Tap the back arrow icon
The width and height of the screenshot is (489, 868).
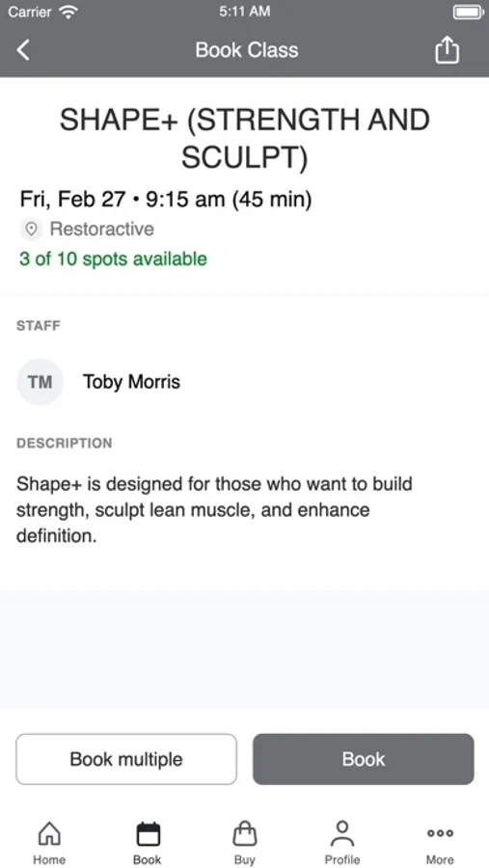click(23, 50)
